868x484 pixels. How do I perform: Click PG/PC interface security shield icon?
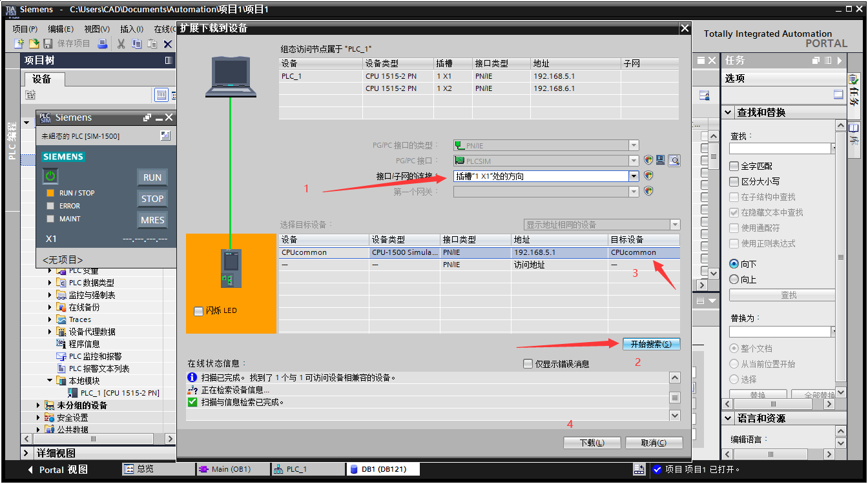(x=648, y=160)
